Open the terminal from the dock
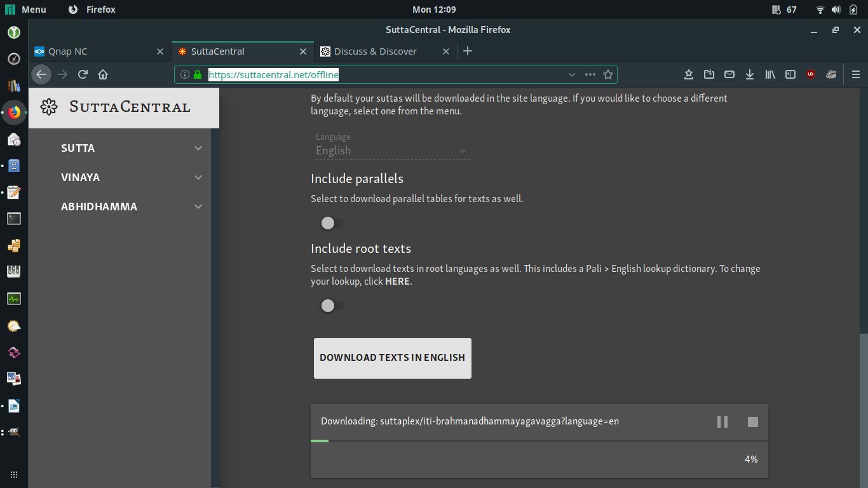This screenshot has height=488, width=868. click(x=14, y=219)
